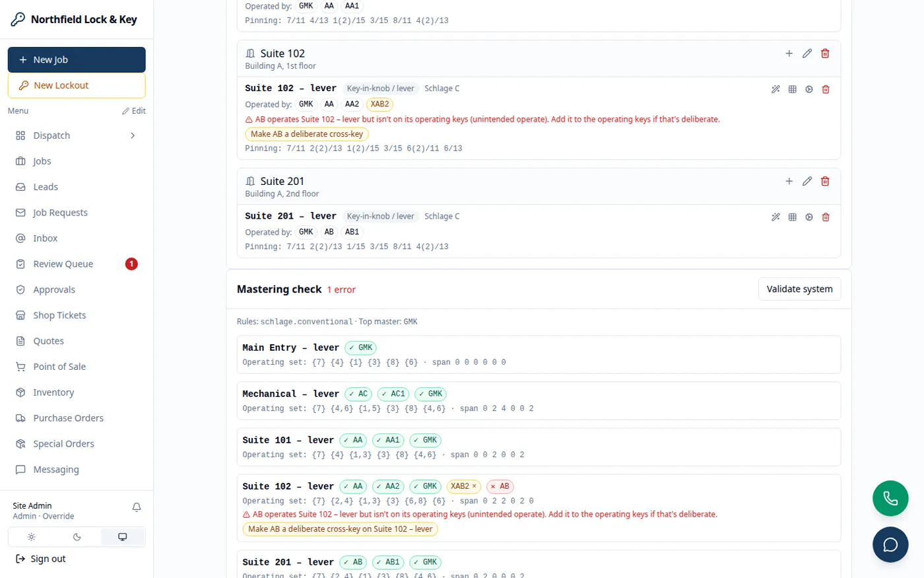Click the XAB2 key chip on Suite 102 door

pos(379,104)
